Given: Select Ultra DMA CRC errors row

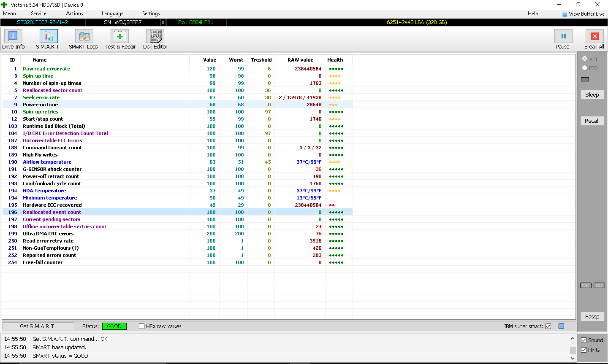Looking at the screenshot, I should [x=177, y=234].
